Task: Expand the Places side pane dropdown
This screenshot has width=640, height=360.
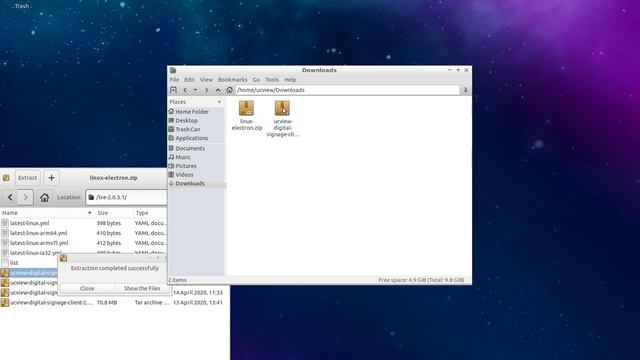Action: 219,102
